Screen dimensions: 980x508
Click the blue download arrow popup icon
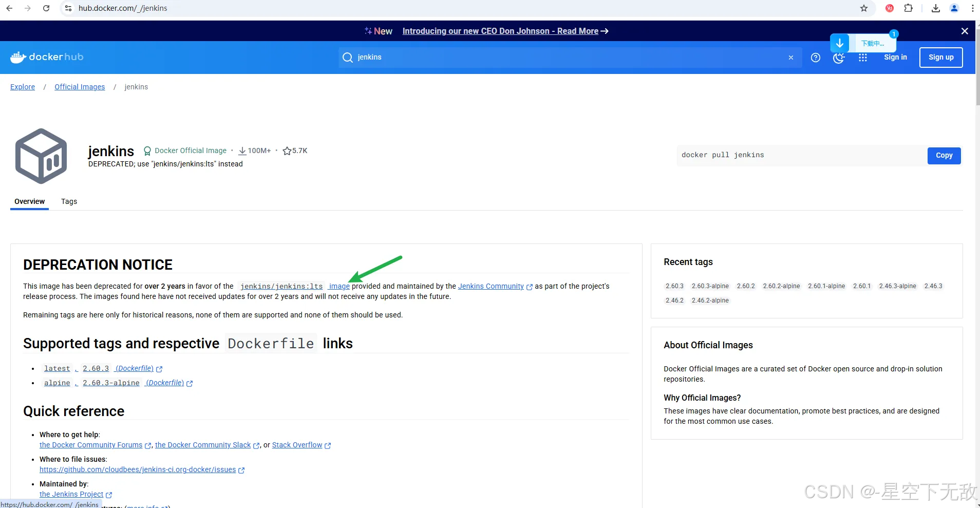tap(840, 44)
